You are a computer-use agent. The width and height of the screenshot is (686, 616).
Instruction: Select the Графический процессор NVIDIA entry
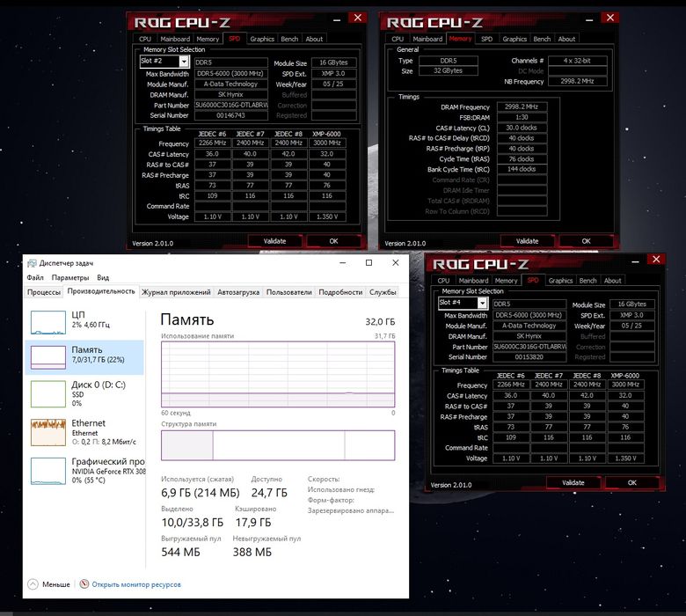[x=85, y=471]
